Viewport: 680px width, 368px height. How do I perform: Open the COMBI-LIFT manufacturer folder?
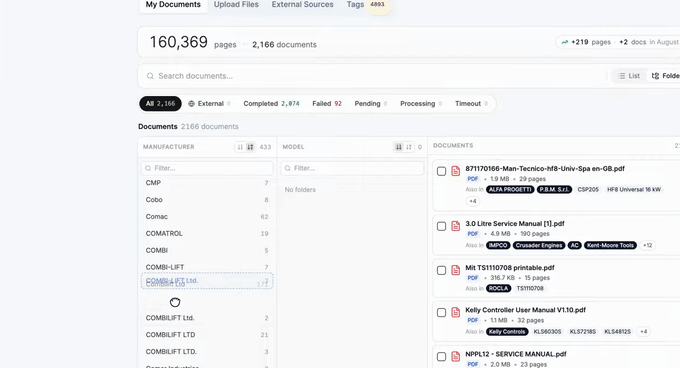207,267
